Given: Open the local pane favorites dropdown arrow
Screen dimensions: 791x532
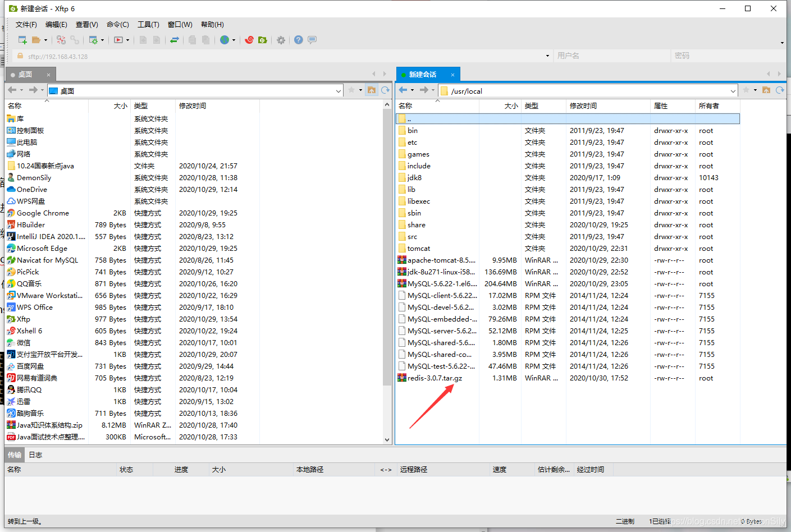Looking at the screenshot, I should click(x=360, y=90).
